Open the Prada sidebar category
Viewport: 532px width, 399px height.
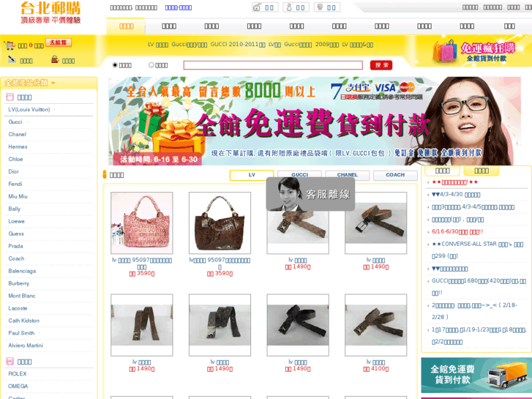[x=15, y=246]
